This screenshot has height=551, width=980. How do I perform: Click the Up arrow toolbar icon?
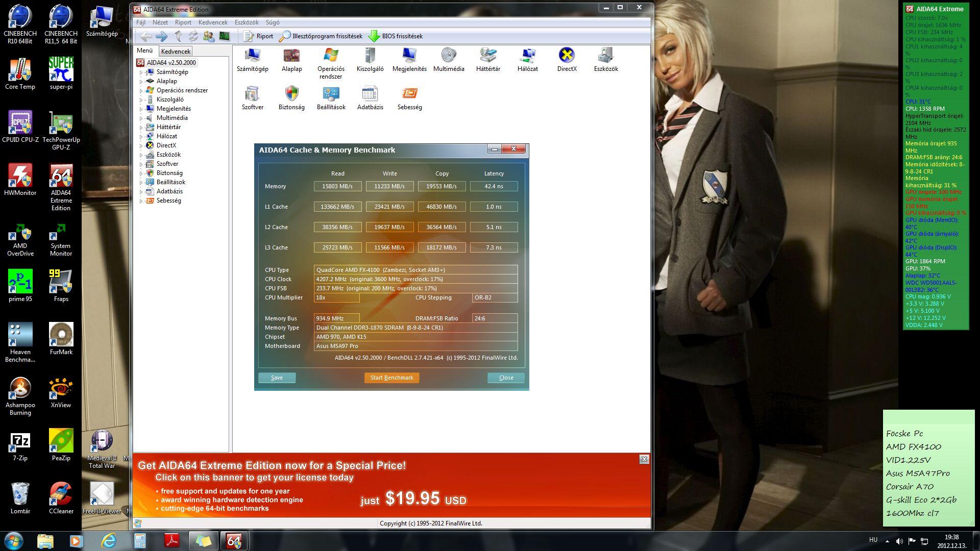178,36
